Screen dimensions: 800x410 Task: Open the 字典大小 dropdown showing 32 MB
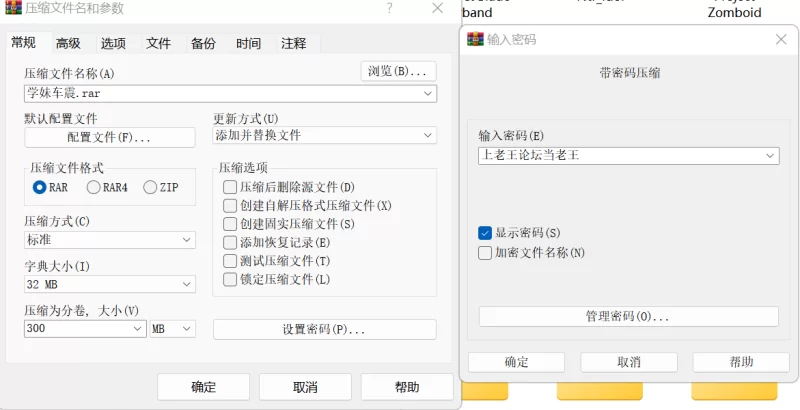click(x=110, y=285)
